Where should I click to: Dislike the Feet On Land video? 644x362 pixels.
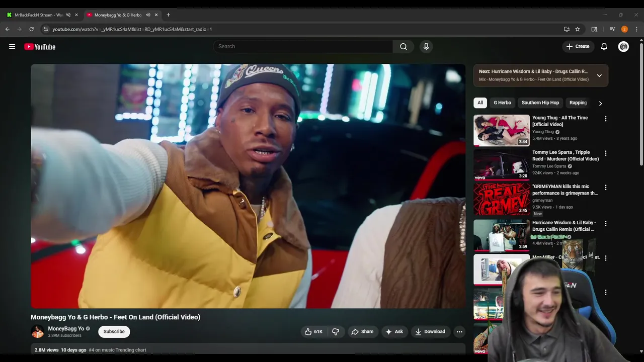point(336,332)
